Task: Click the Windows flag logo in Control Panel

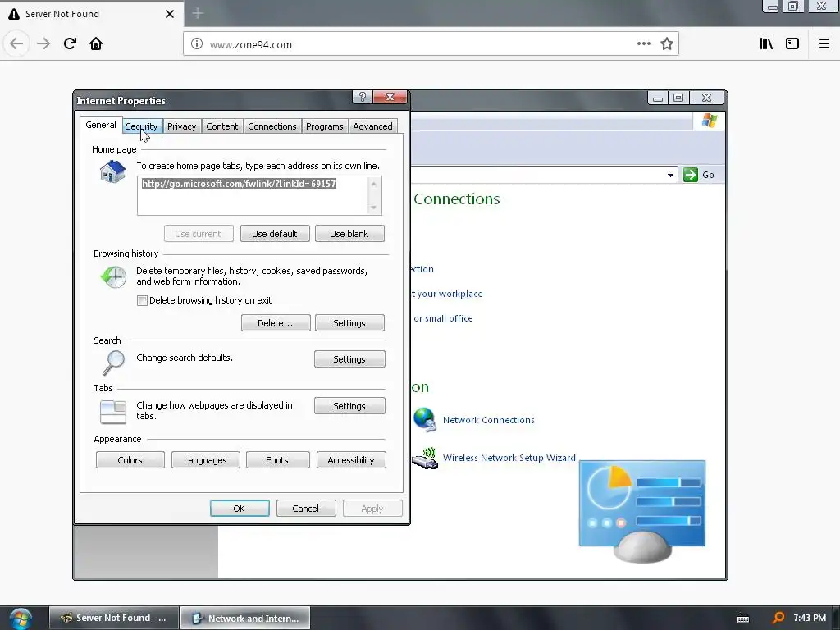Action: (710, 120)
